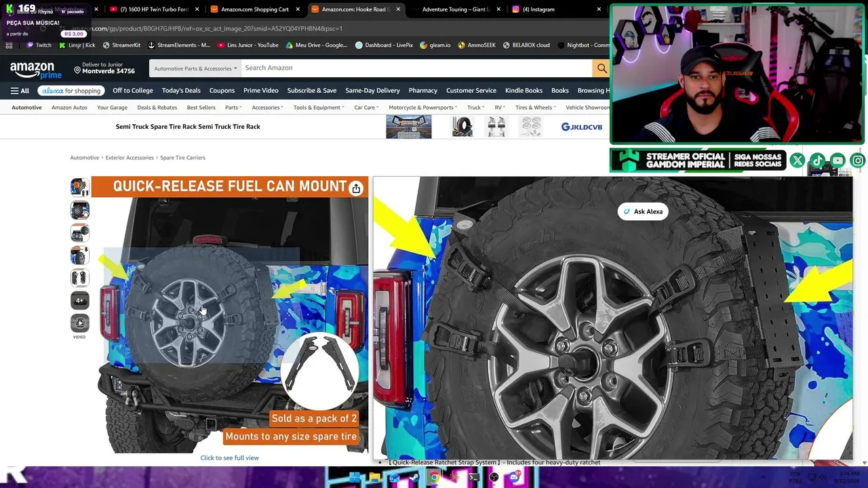Open File Explorer from the taskbar
The width and height of the screenshot is (868, 488).
pyautogui.click(x=374, y=478)
